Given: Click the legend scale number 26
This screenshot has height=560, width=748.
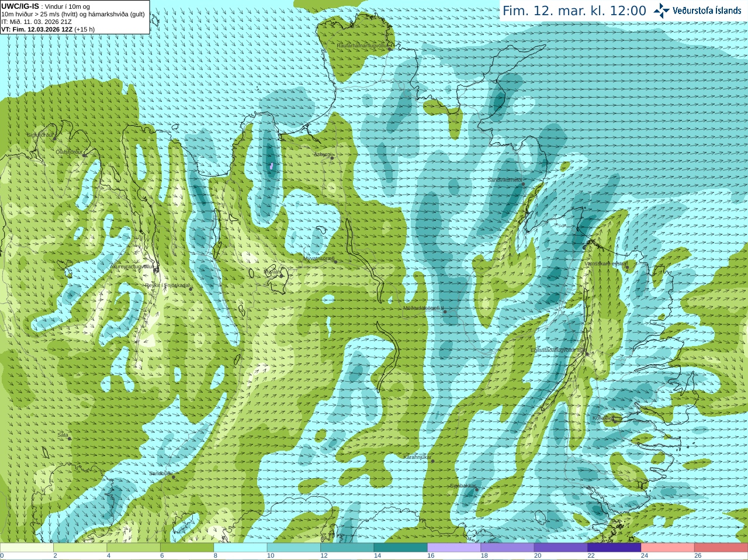Looking at the screenshot, I should click(x=698, y=556).
